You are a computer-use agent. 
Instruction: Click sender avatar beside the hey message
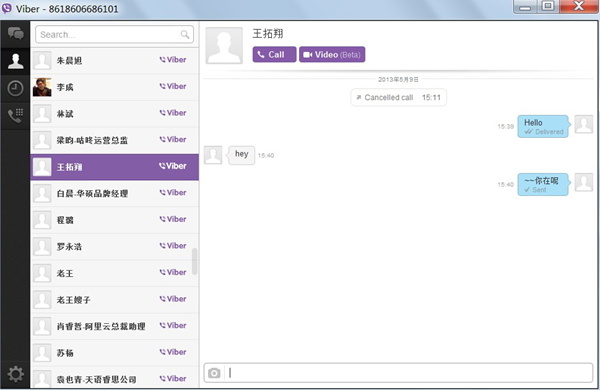213,155
